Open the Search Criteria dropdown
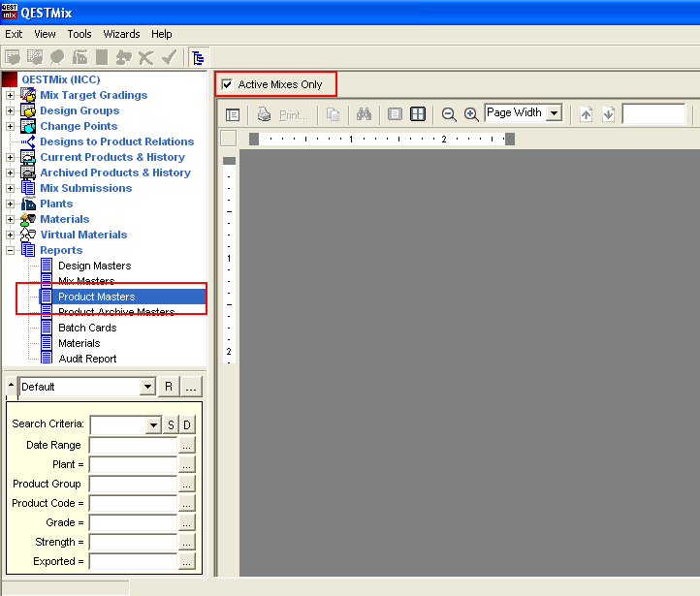The height and width of the screenshot is (596, 700). [153, 425]
